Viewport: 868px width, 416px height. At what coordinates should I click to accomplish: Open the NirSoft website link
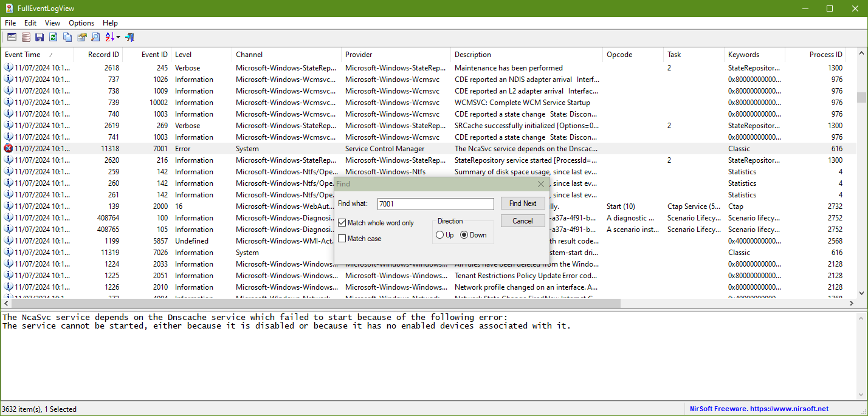759,409
